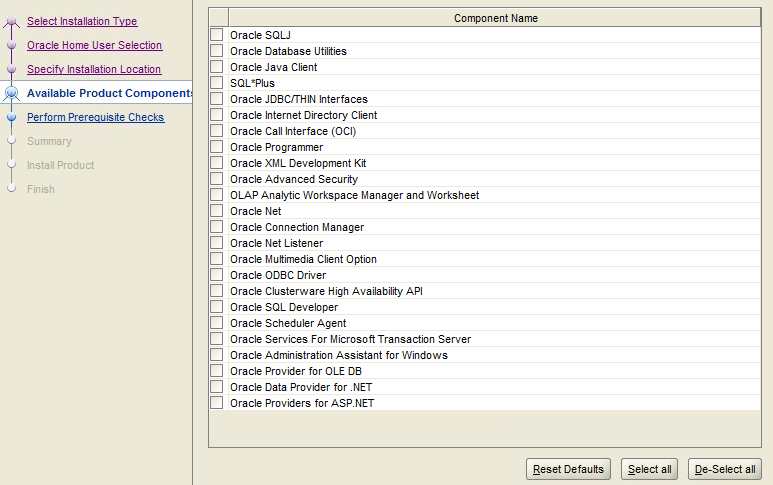Enable the Oracle Database Utilities checkbox
The image size is (773, 485).
pos(216,51)
